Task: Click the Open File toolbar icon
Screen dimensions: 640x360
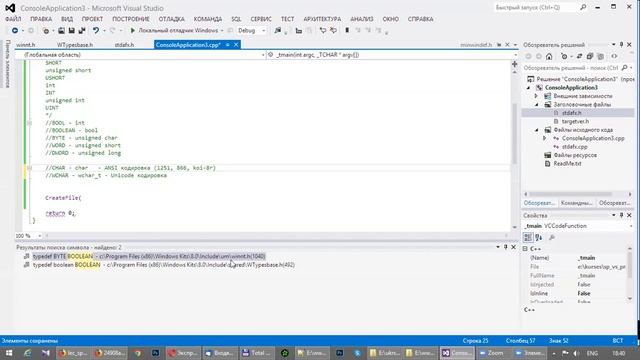Action: click(x=61, y=31)
